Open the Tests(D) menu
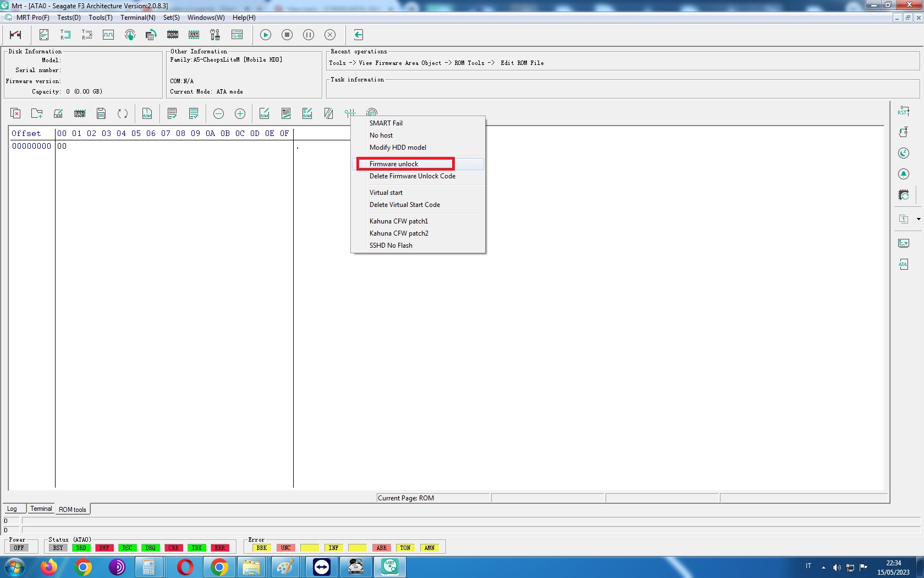This screenshot has height=578, width=924. pos(69,18)
